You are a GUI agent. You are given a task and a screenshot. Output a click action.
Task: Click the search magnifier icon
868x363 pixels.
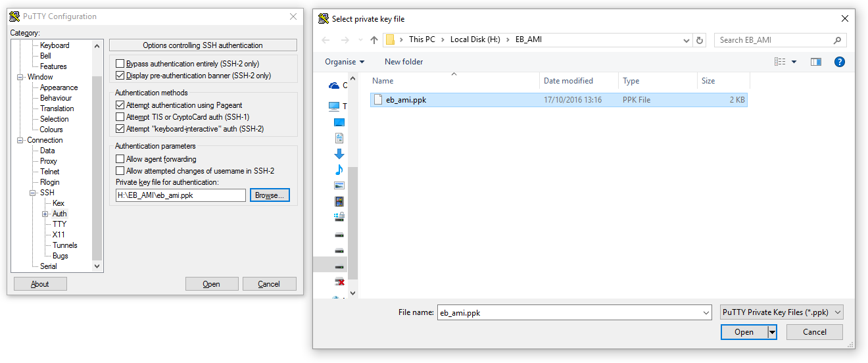(x=837, y=40)
